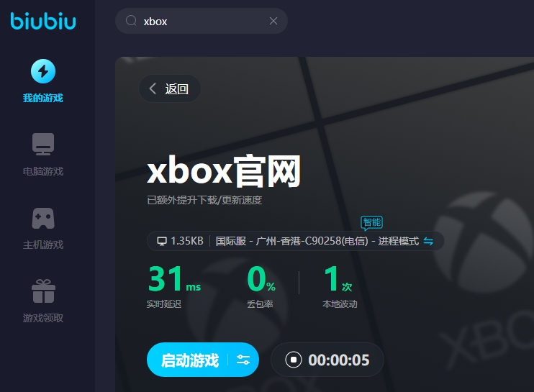Select the 电脑游戏 label

pos(43,171)
